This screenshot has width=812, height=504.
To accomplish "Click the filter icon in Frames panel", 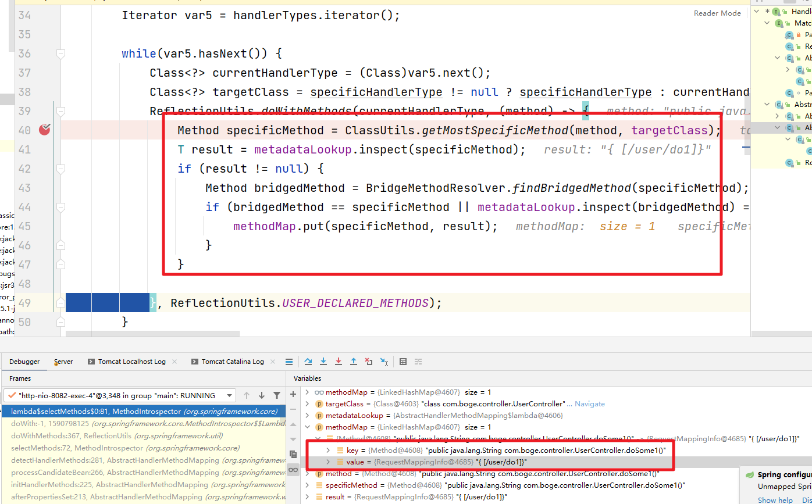I will [x=276, y=395].
